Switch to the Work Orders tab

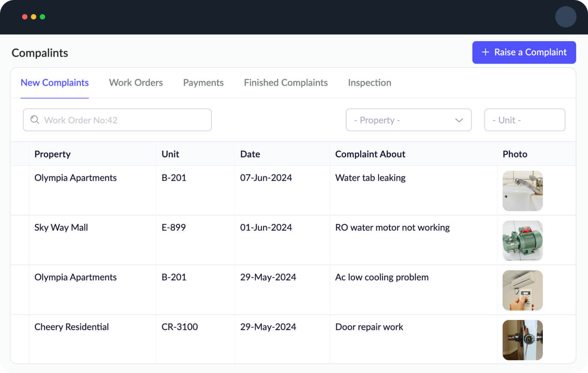[136, 83]
